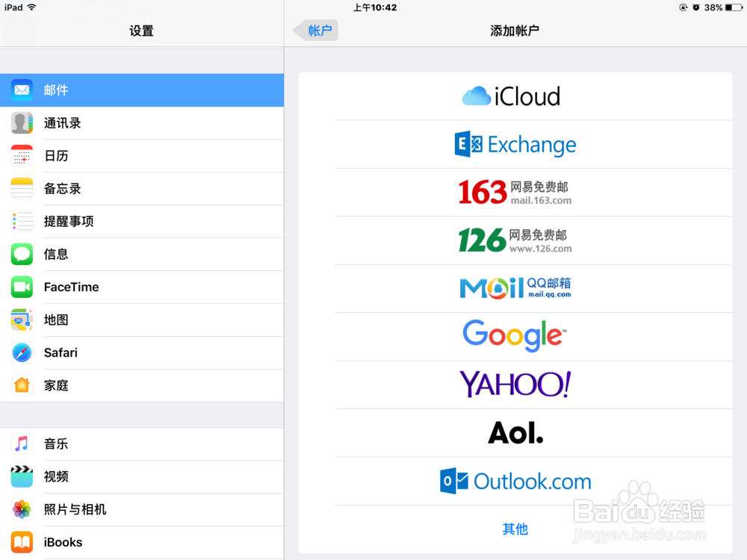Choose Yahoo! account type
The height and width of the screenshot is (560, 747).
515,385
